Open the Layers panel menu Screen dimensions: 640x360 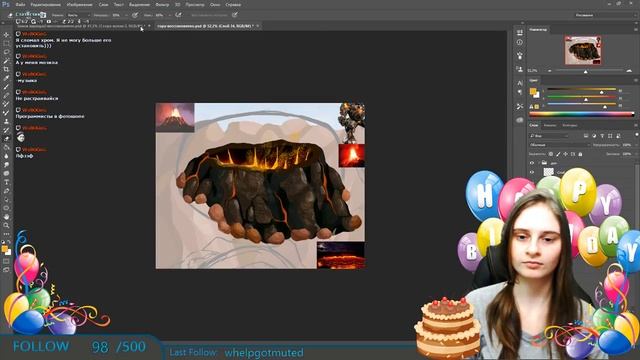point(636,125)
